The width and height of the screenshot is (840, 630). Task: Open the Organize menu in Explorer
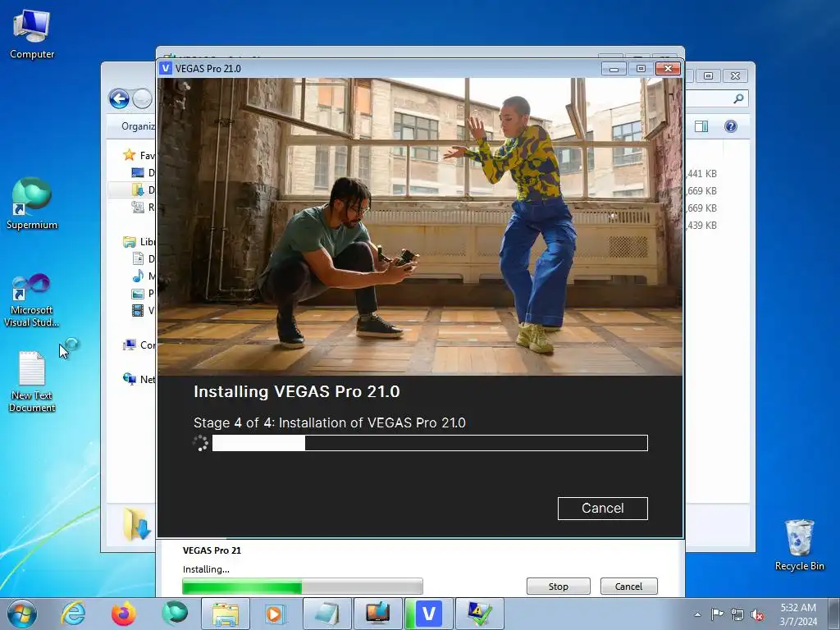[x=138, y=126]
